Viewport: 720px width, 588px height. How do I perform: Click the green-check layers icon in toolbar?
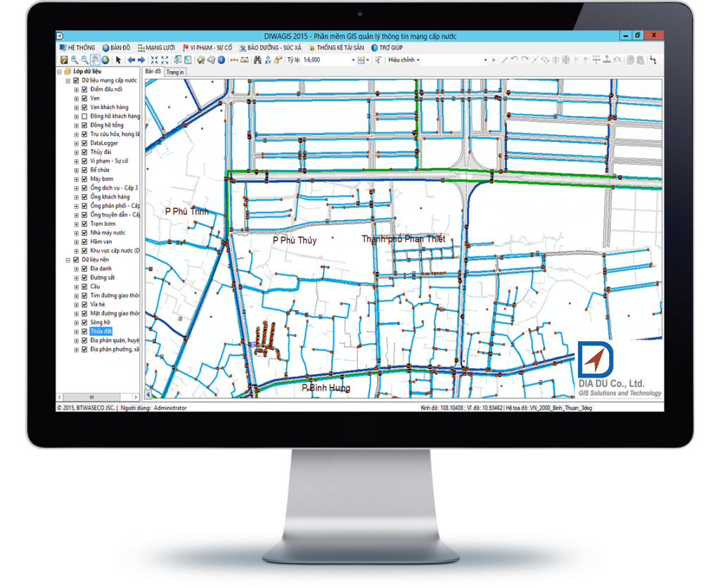click(x=200, y=60)
